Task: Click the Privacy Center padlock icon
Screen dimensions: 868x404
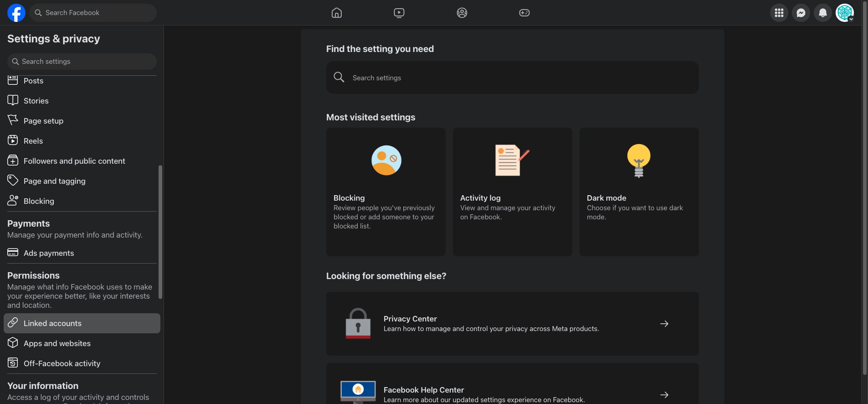Action: coord(358,323)
